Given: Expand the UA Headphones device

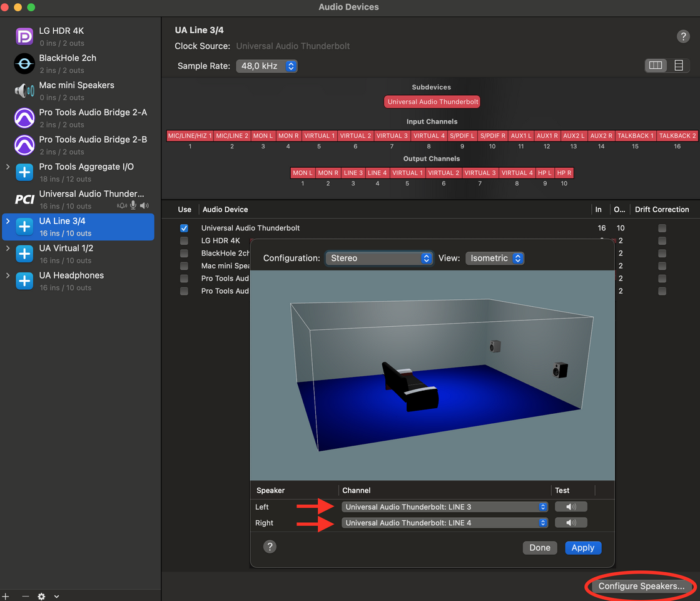Looking at the screenshot, I should point(8,275).
